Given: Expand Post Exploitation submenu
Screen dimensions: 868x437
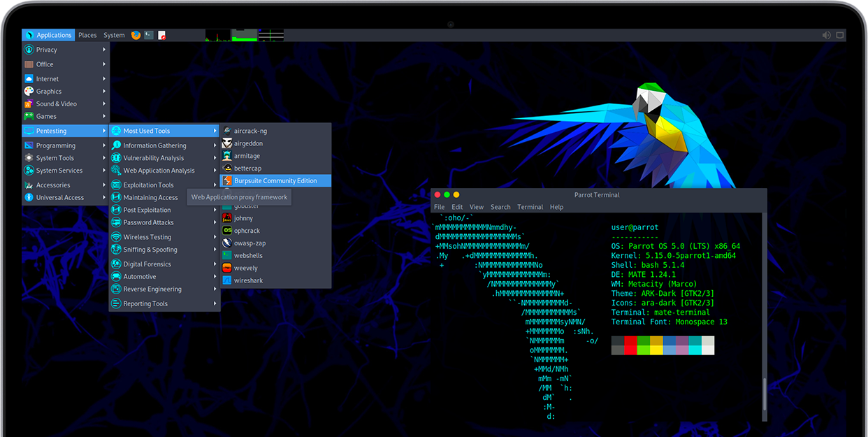Looking at the screenshot, I should pyautogui.click(x=165, y=210).
